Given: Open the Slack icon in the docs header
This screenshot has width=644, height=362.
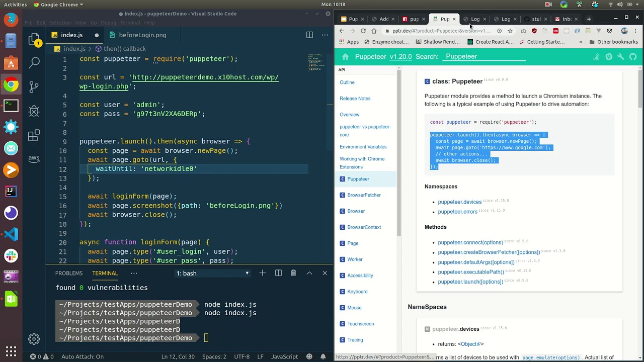Looking at the screenshot, I should pyautogui.click(x=609, y=57).
